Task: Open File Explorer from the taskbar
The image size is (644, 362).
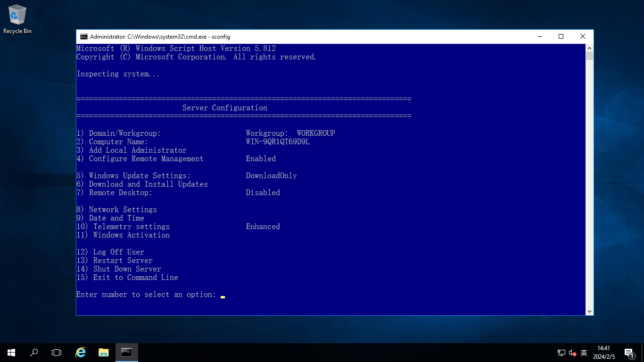Action: coord(104,353)
